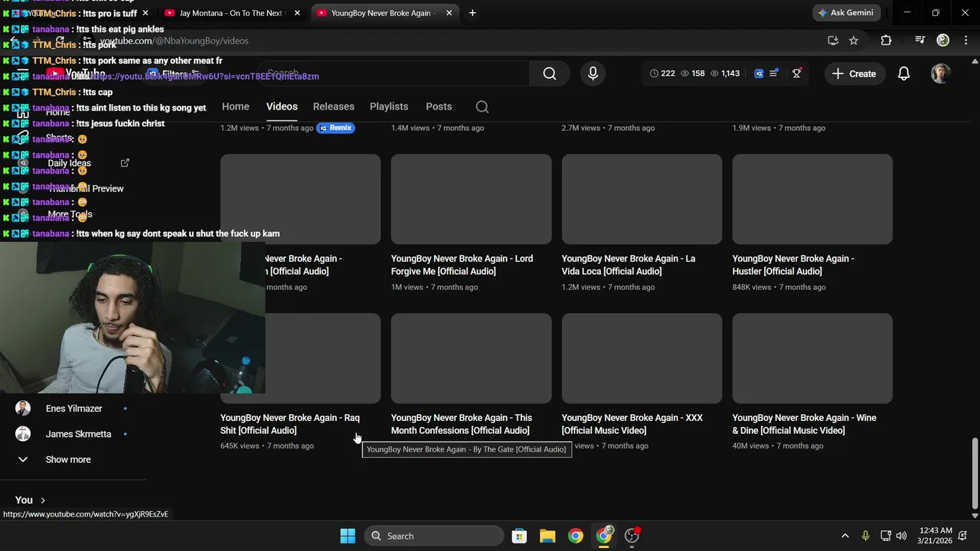Open the Hustler video thumbnail

point(812,199)
